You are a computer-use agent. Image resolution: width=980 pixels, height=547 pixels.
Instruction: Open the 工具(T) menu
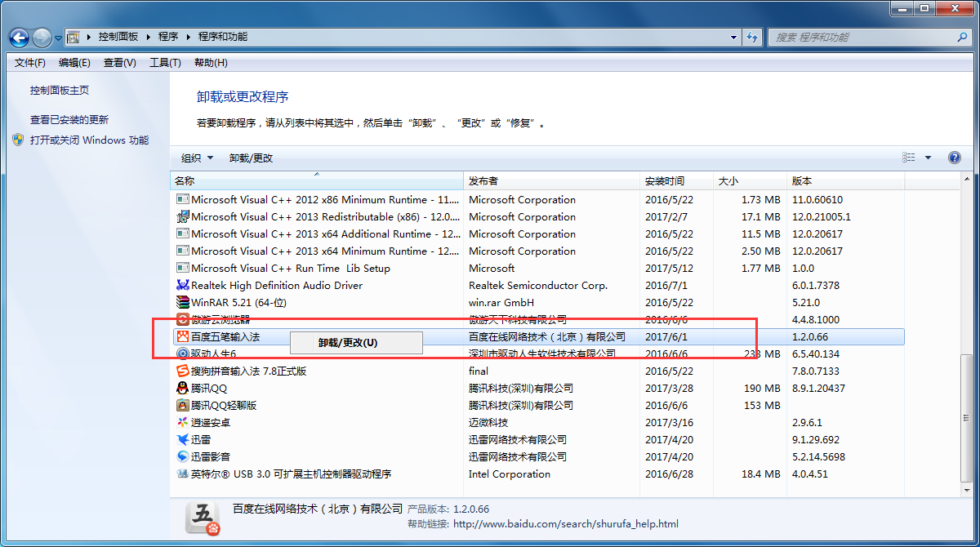(x=164, y=63)
